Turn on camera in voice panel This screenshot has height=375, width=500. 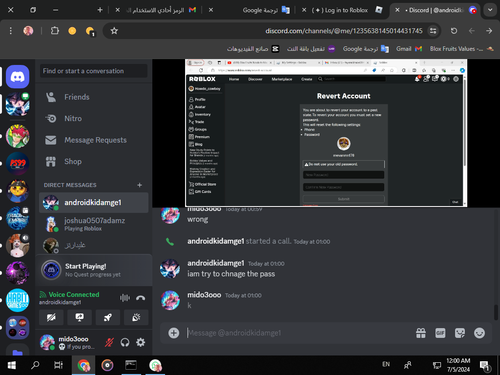51,317
